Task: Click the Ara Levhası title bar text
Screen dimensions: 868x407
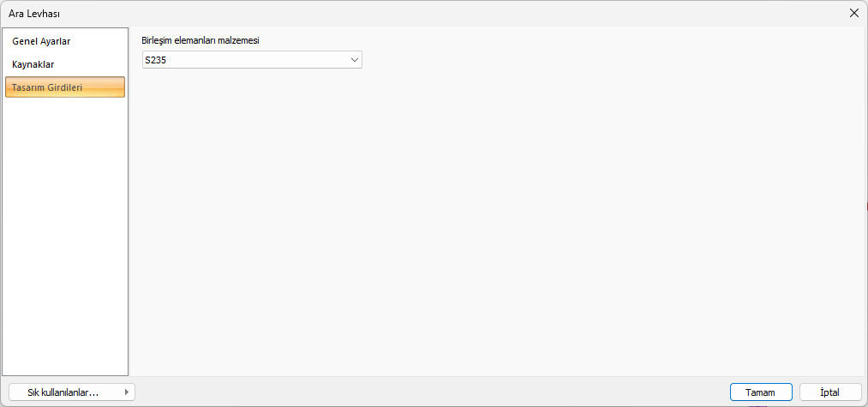Action: [x=34, y=13]
